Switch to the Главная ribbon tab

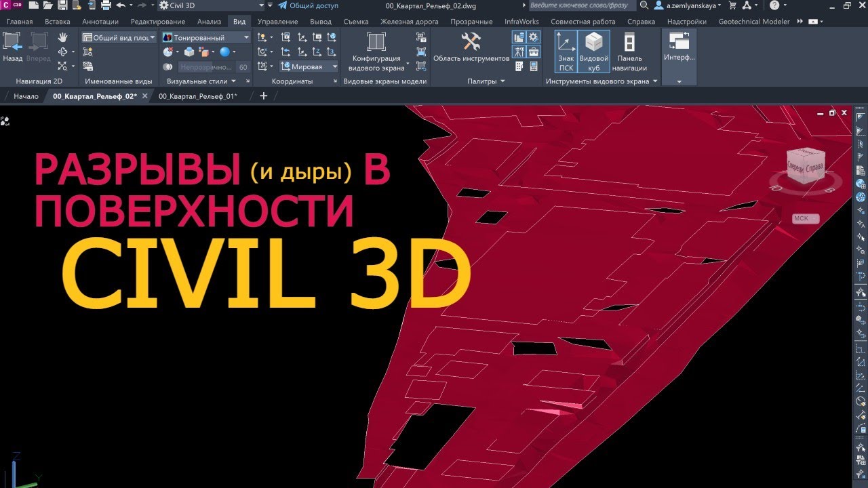20,22
